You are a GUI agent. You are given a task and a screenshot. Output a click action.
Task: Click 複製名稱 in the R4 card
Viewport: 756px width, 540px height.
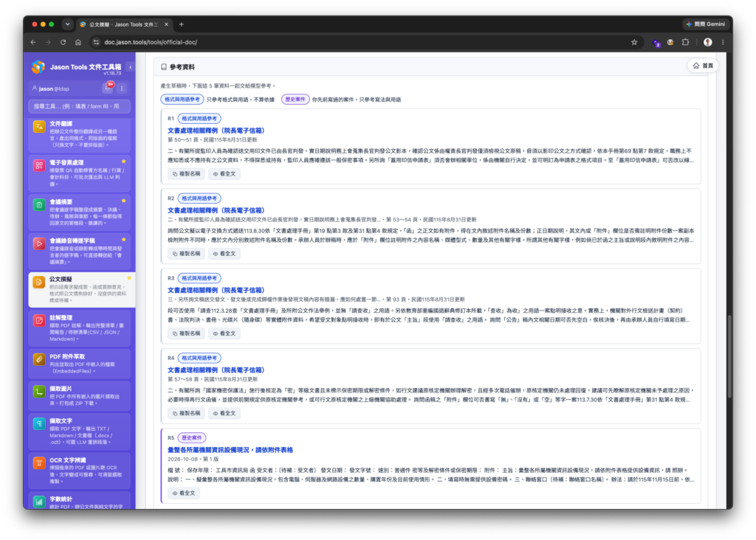pyautogui.click(x=186, y=413)
